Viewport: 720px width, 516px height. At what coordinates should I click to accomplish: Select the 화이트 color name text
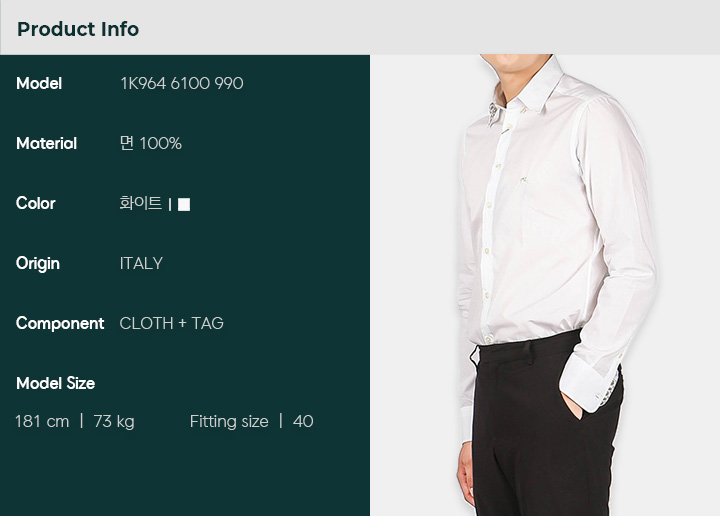[141, 203]
